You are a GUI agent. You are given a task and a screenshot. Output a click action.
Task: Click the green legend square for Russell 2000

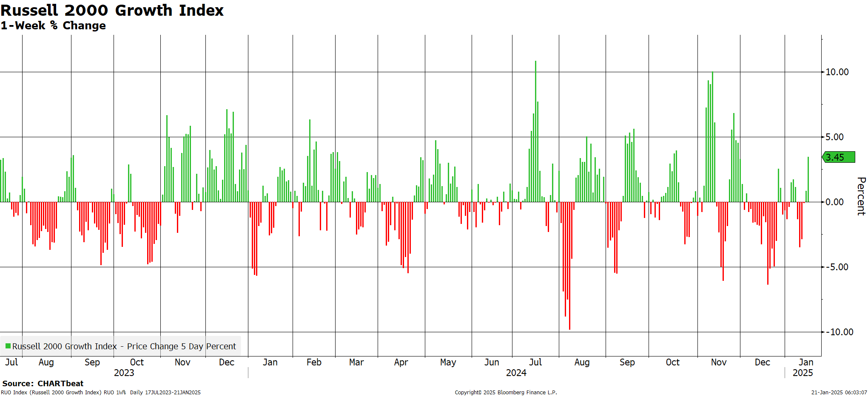tap(8, 346)
